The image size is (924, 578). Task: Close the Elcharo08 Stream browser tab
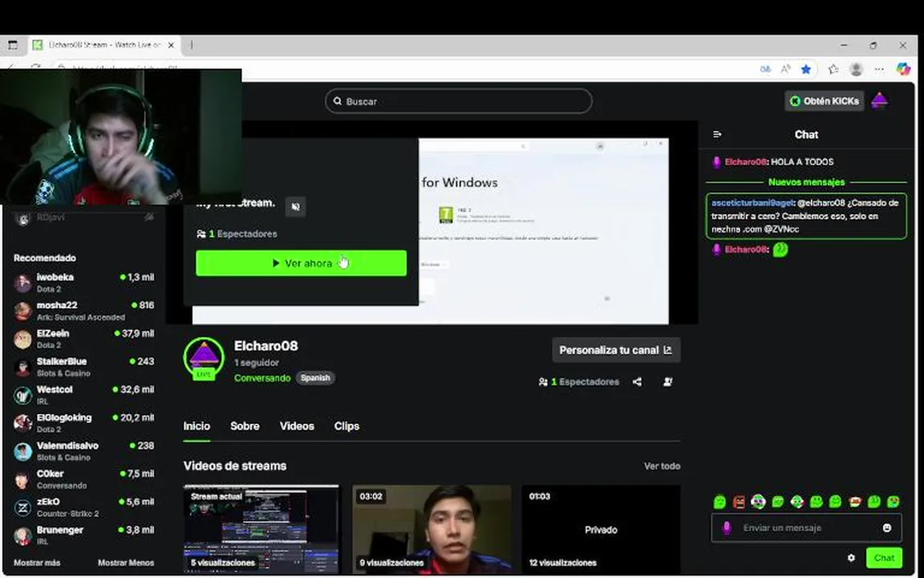(x=171, y=45)
